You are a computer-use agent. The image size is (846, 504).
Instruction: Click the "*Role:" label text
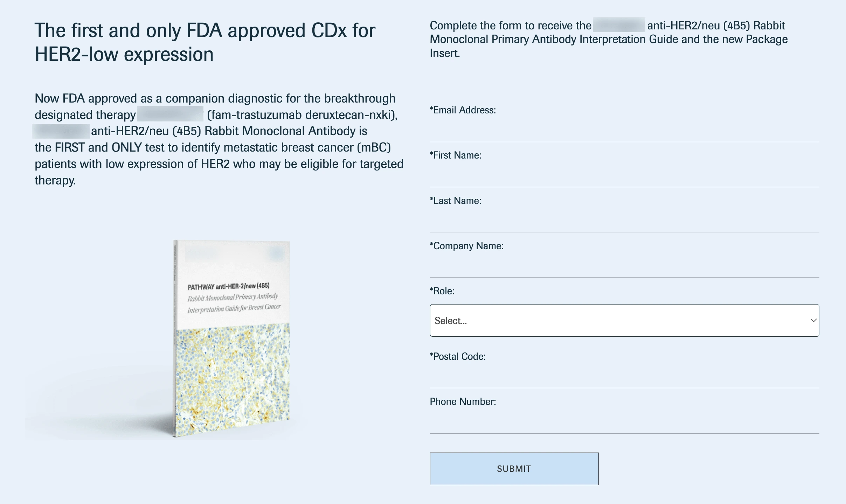point(442,291)
